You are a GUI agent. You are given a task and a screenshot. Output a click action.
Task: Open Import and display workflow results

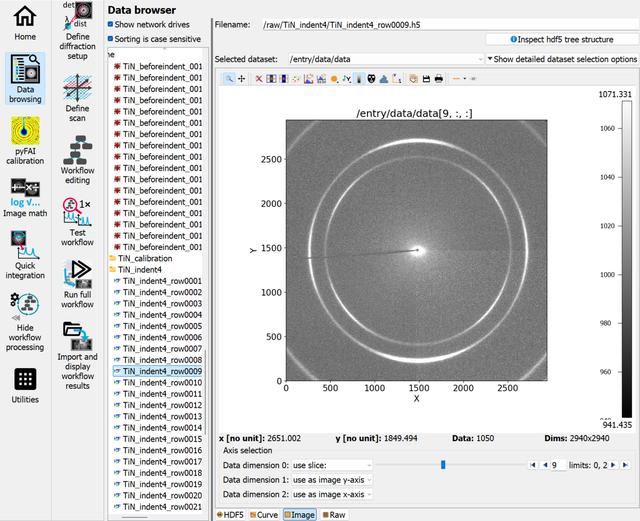pos(78,355)
